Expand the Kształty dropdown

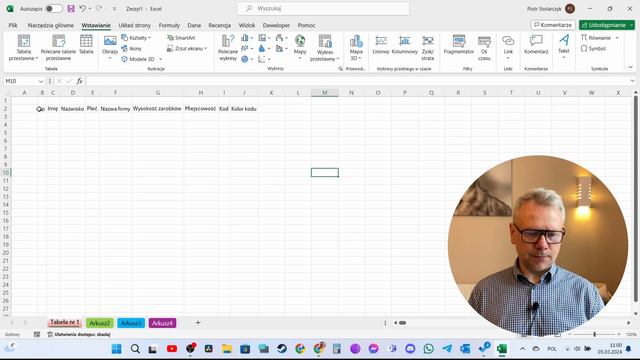pos(149,38)
